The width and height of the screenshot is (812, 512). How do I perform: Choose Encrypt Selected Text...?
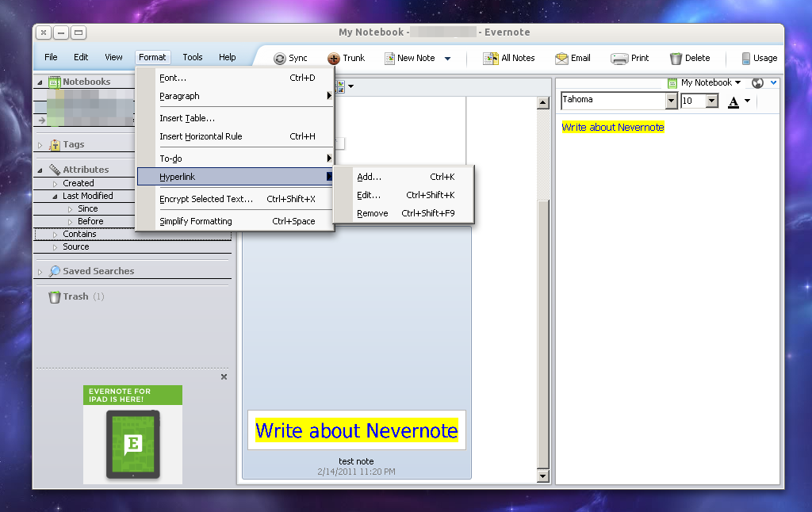click(x=236, y=199)
